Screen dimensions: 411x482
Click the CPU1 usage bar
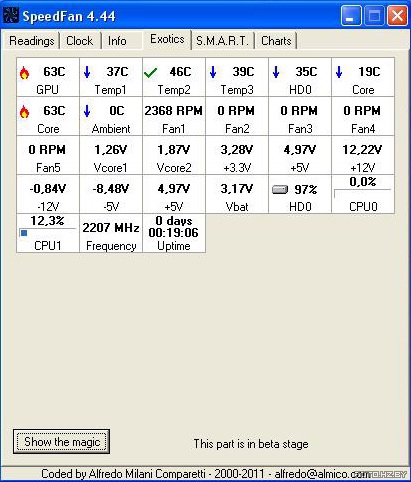click(47, 233)
